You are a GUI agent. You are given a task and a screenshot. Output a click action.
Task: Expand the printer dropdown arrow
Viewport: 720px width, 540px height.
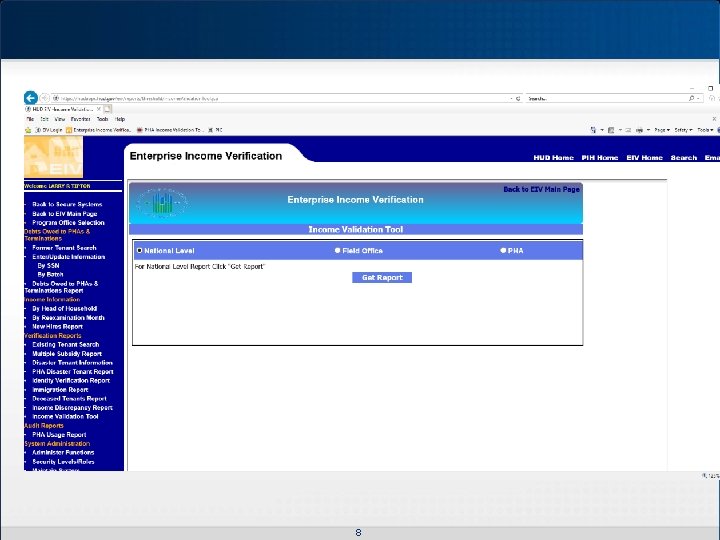click(648, 130)
